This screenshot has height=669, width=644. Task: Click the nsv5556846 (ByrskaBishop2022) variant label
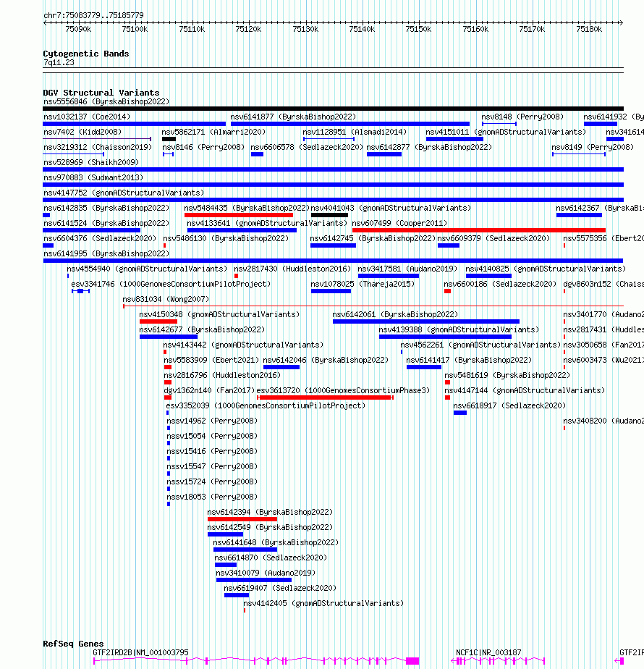click(x=106, y=101)
